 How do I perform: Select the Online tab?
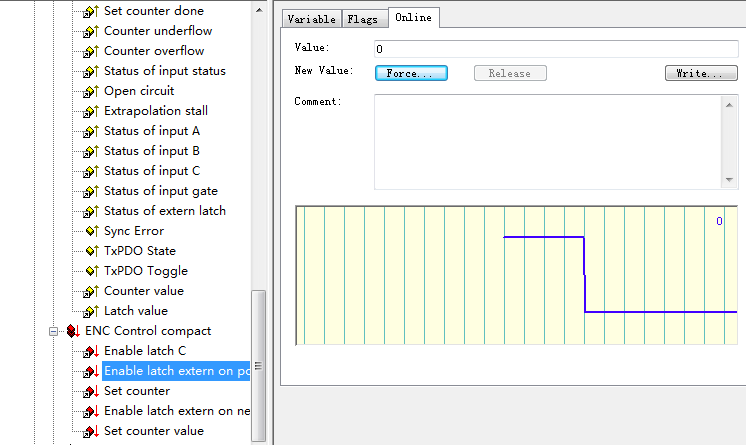pos(413,18)
